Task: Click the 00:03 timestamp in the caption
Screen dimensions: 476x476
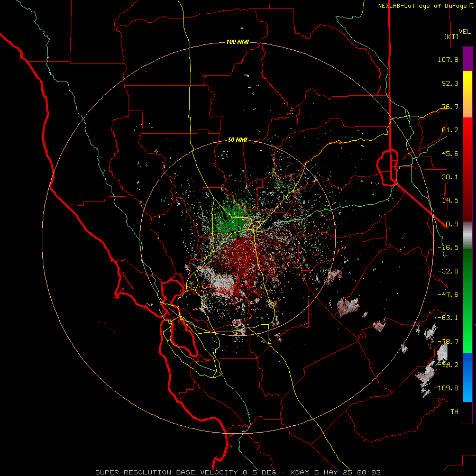Action: point(369,472)
